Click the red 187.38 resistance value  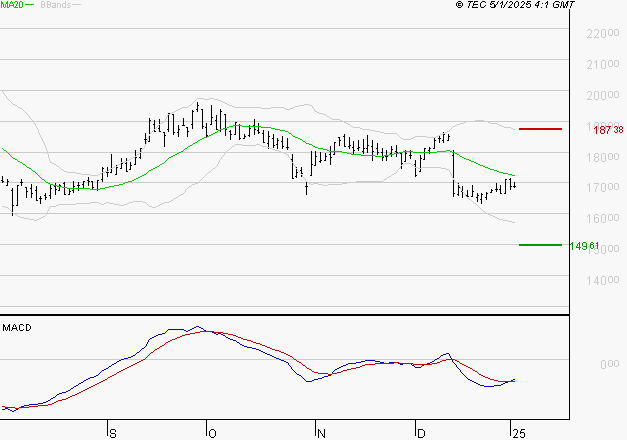click(x=608, y=130)
